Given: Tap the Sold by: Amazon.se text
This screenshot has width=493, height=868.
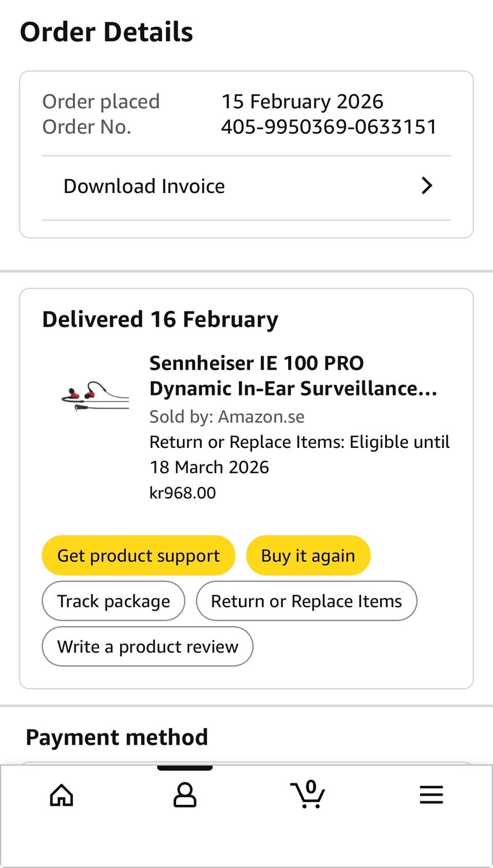Looking at the screenshot, I should (x=226, y=417).
